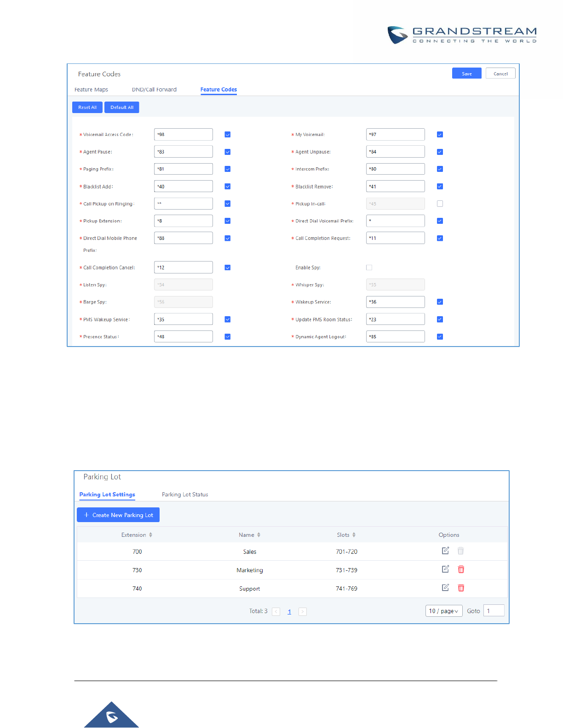The height and width of the screenshot is (728, 563).
Task: Click the Save button
Action: (x=467, y=74)
